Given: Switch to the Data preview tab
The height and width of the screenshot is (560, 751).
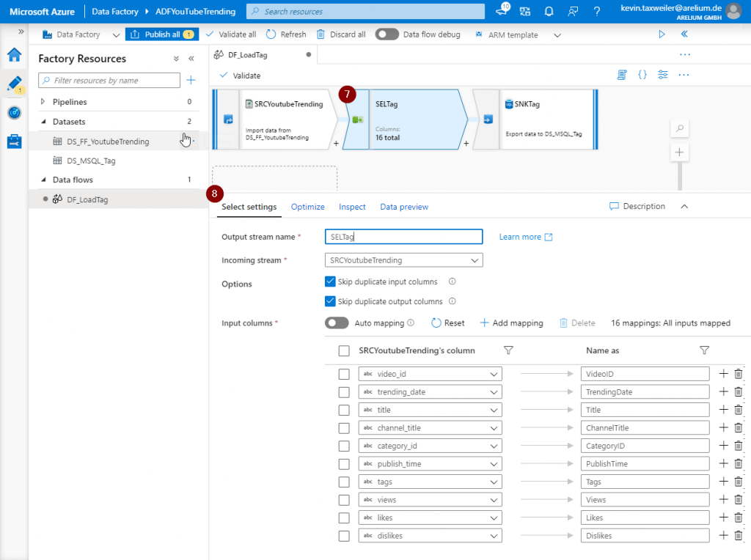Looking at the screenshot, I should [x=403, y=207].
